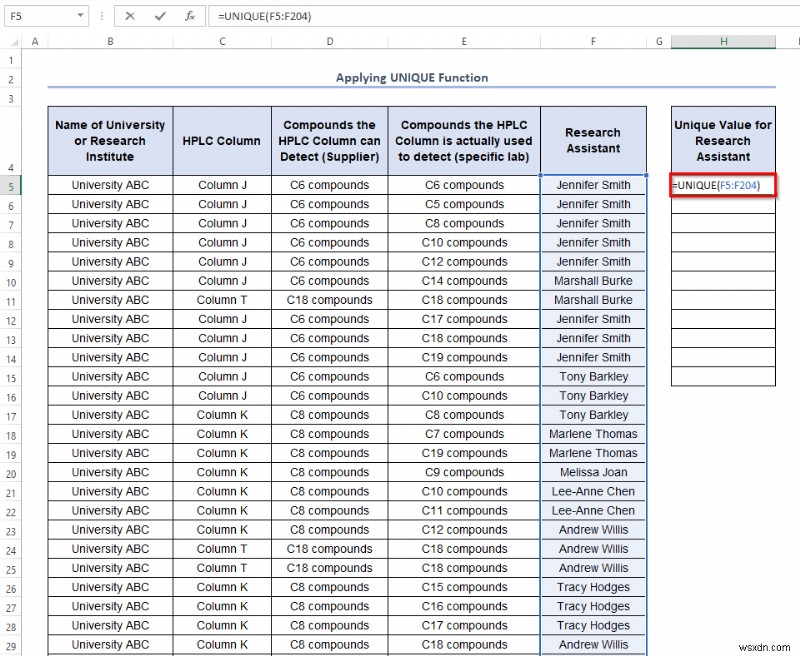Open the Name Box dropdown arrow
This screenshot has width=800, height=656.
tap(80, 16)
